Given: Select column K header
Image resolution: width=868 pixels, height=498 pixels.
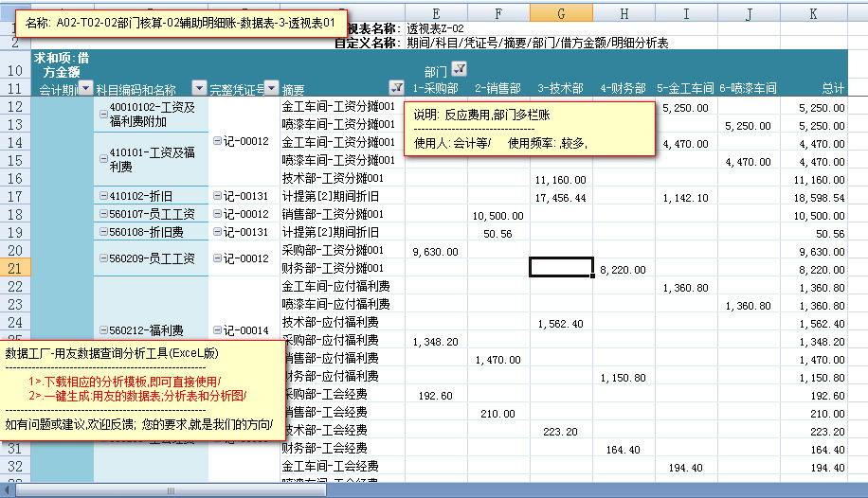Looking at the screenshot, I should pos(812,12).
